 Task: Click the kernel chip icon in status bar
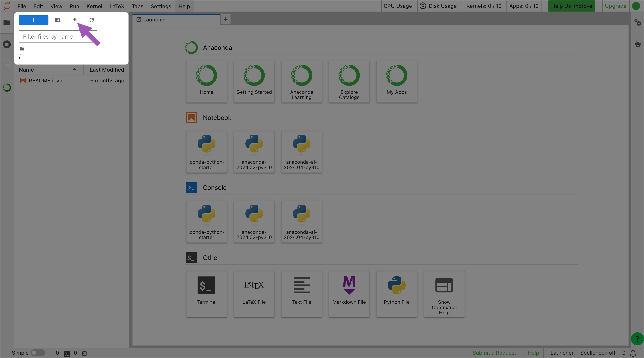84,353
